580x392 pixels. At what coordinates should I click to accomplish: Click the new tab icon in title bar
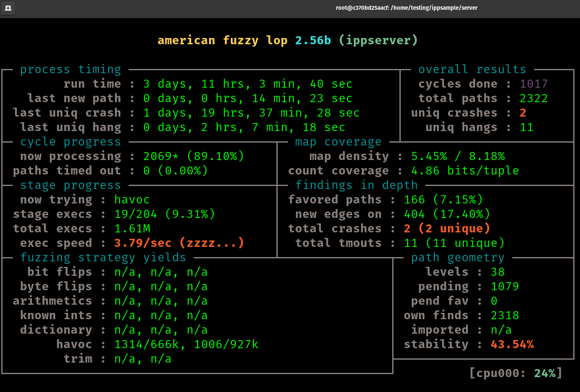(8, 8)
